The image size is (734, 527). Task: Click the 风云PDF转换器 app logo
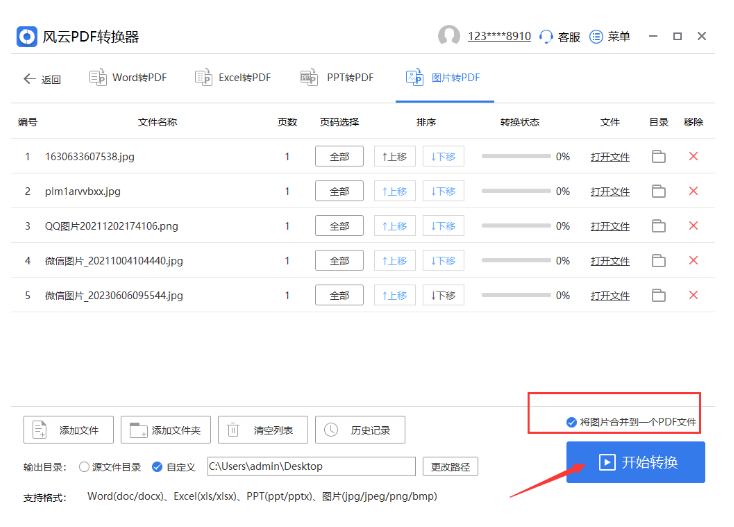27,37
